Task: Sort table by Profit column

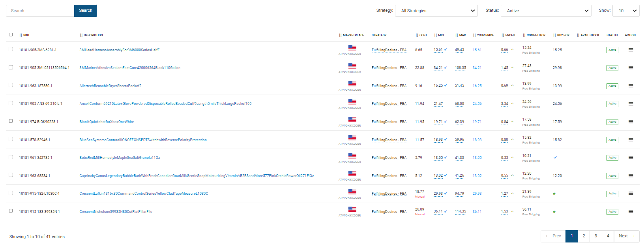Action: pyautogui.click(x=508, y=35)
